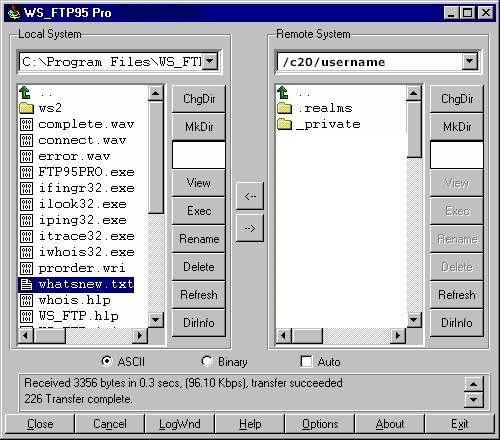Click the left transfer arrow button
The width and height of the screenshot is (500, 440).
point(250,196)
